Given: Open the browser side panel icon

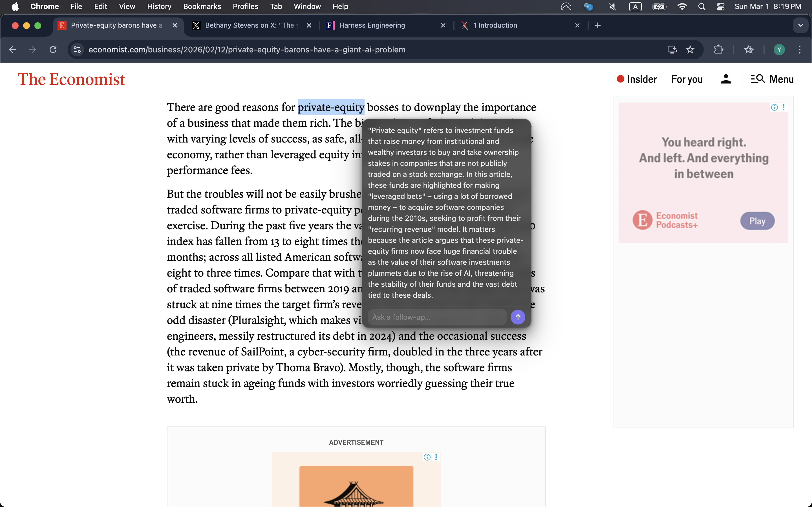Looking at the screenshot, I should (x=749, y=50).
